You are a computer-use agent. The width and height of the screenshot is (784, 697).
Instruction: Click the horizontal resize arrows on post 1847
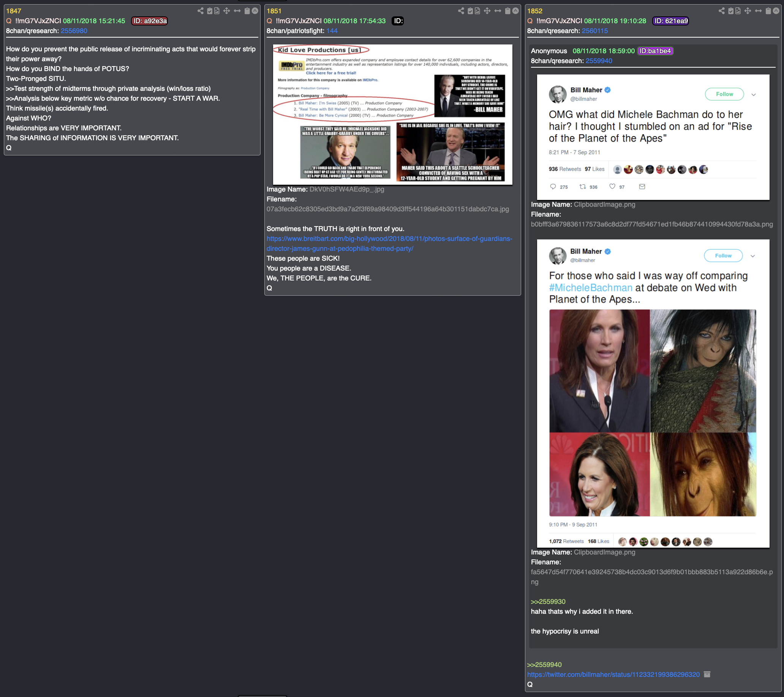(237, 11)
